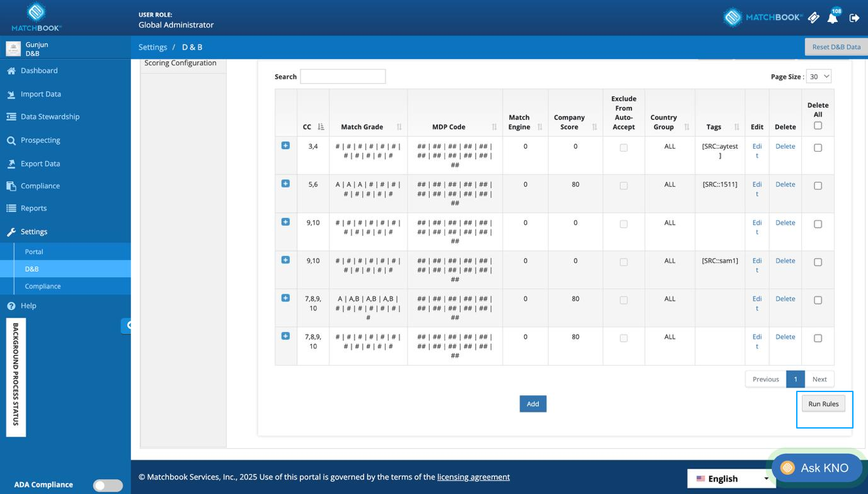This screenshot has height=494, width=868.
Task: Tick the delete checkbox for the SRC::aytest row
Action: 818,148
